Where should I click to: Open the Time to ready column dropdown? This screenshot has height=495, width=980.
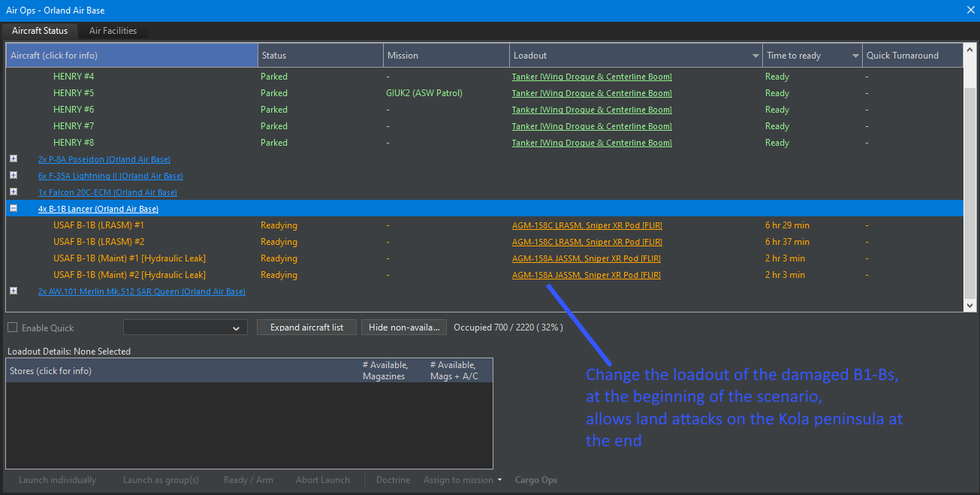coord(855,56)
